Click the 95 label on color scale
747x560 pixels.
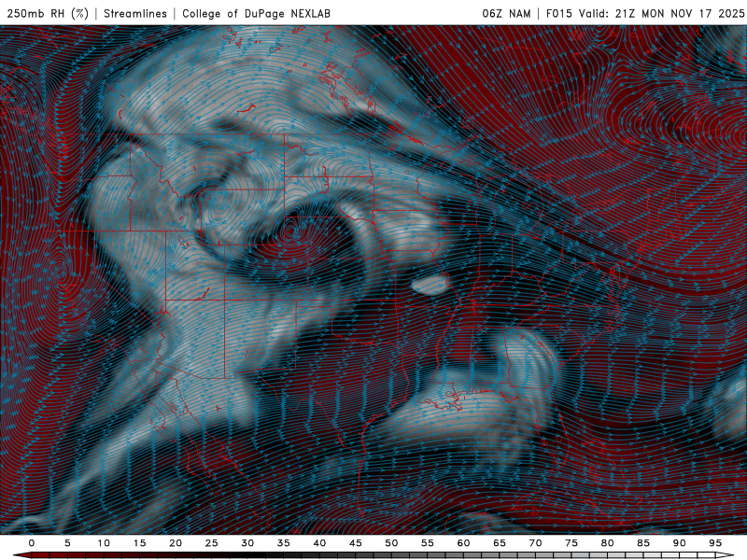pos(715,543)
